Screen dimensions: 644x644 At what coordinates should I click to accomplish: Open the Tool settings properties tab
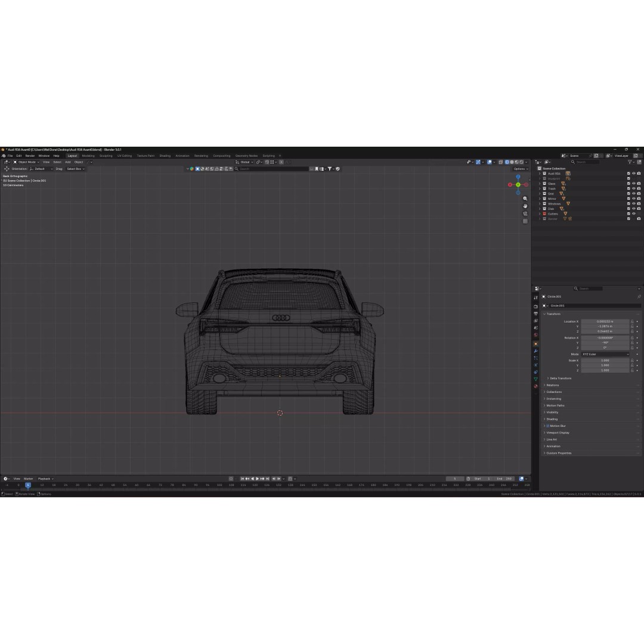535,298
